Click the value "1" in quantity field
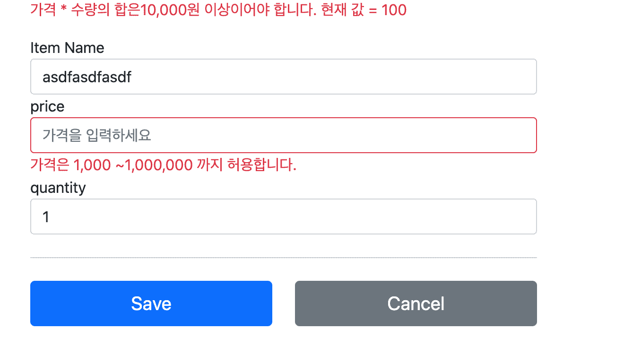 pyautogui.click(x=46, y=217)
